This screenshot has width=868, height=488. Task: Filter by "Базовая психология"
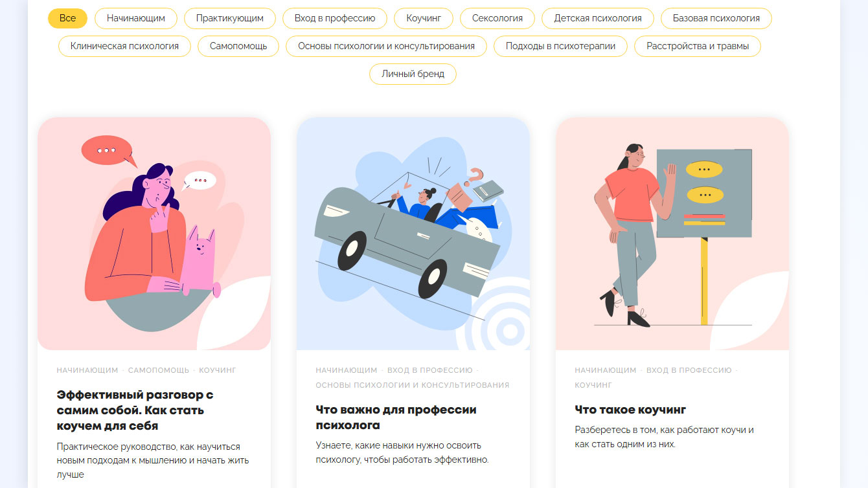pyautogui.click(x=716, y=18)
